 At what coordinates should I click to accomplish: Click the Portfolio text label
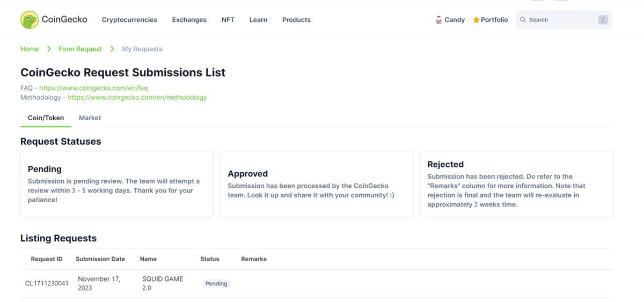click(x=494, y=20)
